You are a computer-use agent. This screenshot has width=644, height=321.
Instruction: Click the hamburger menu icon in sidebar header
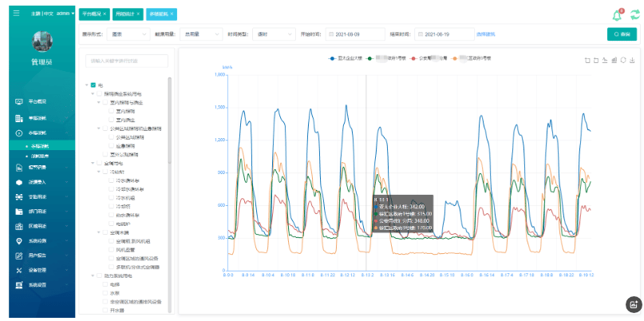[x=17, y=13]
